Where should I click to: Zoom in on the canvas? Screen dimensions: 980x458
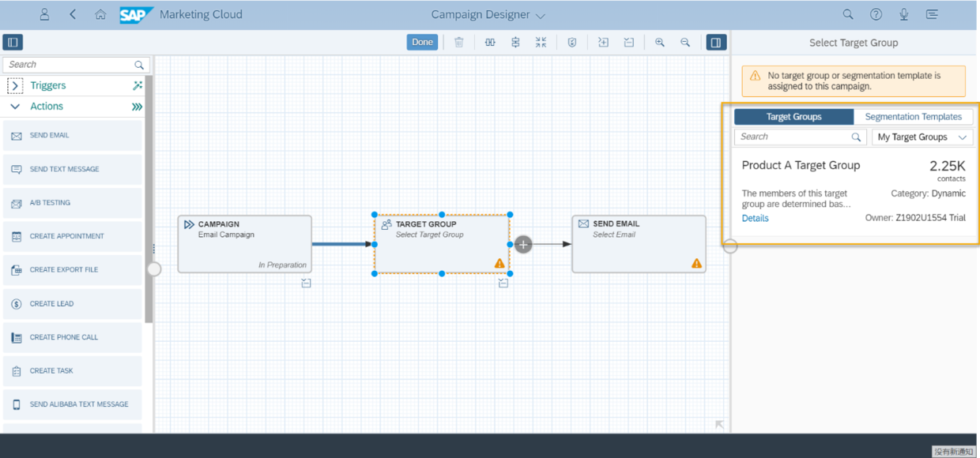tap(660, 42)
